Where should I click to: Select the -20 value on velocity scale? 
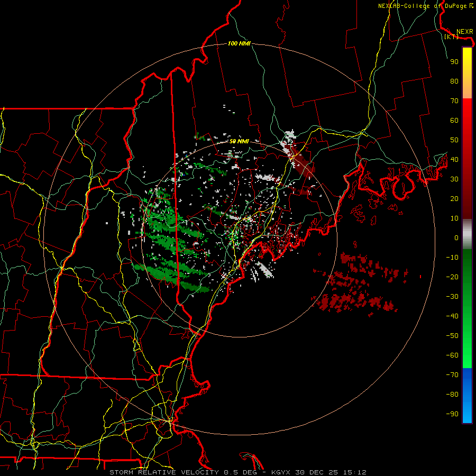click(452, 277)
